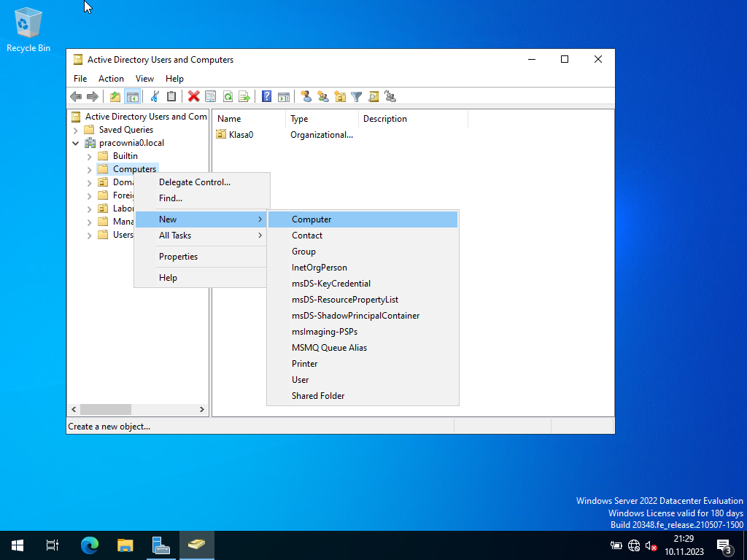Create a new Computer object
Viewport: 747px width, 560px height.
pos(363,219)
